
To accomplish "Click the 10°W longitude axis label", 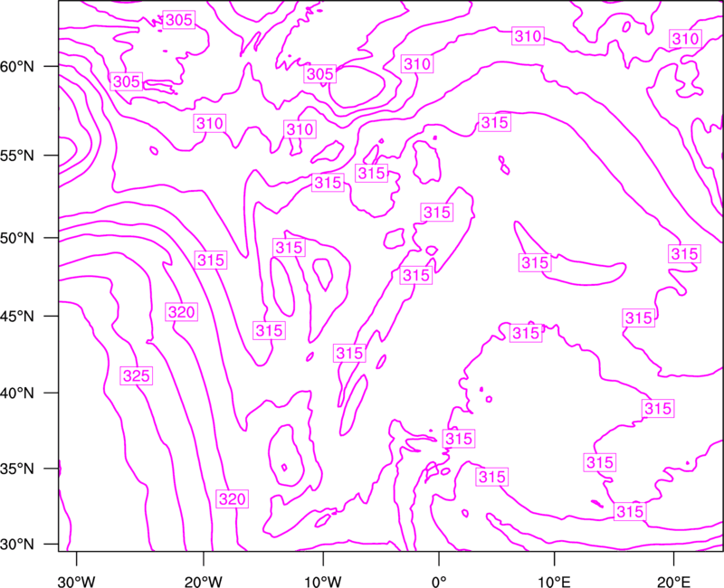I will [323, 581].
